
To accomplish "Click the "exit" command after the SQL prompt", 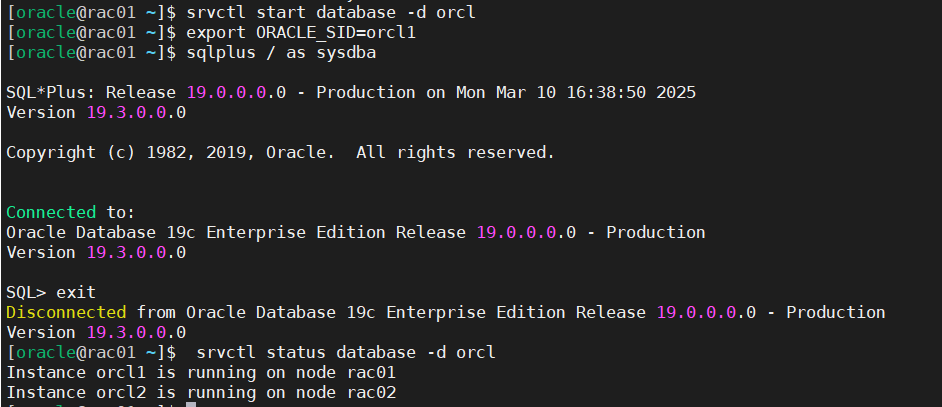I will [76, 292].
